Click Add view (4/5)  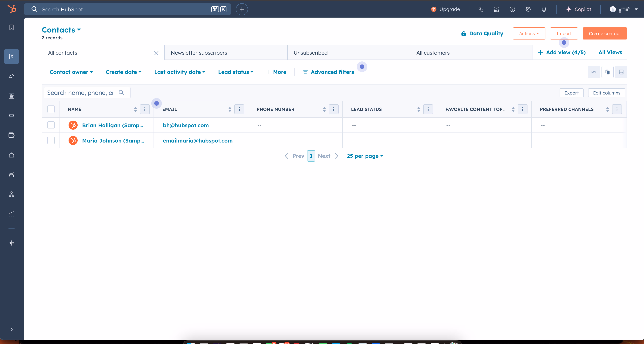[x=562, y=52]
